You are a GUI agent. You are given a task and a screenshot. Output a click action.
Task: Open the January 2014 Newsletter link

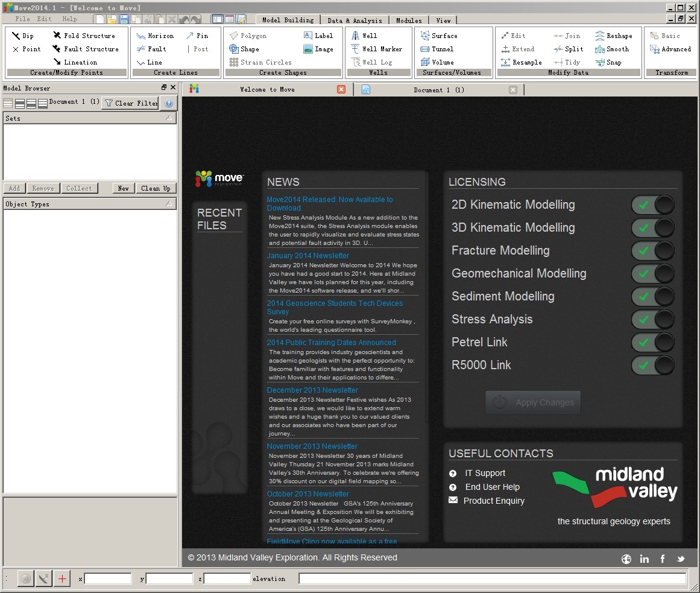coord(308,255)
